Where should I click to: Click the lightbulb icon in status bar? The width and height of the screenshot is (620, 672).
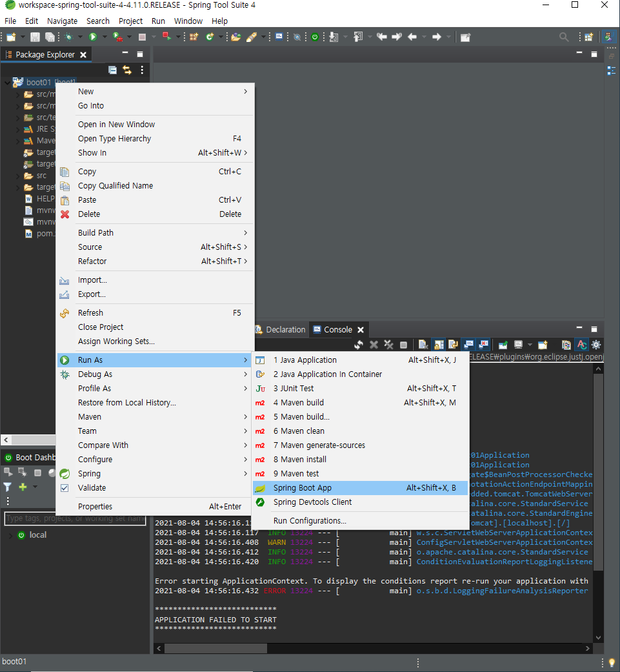tap(612, 662)
